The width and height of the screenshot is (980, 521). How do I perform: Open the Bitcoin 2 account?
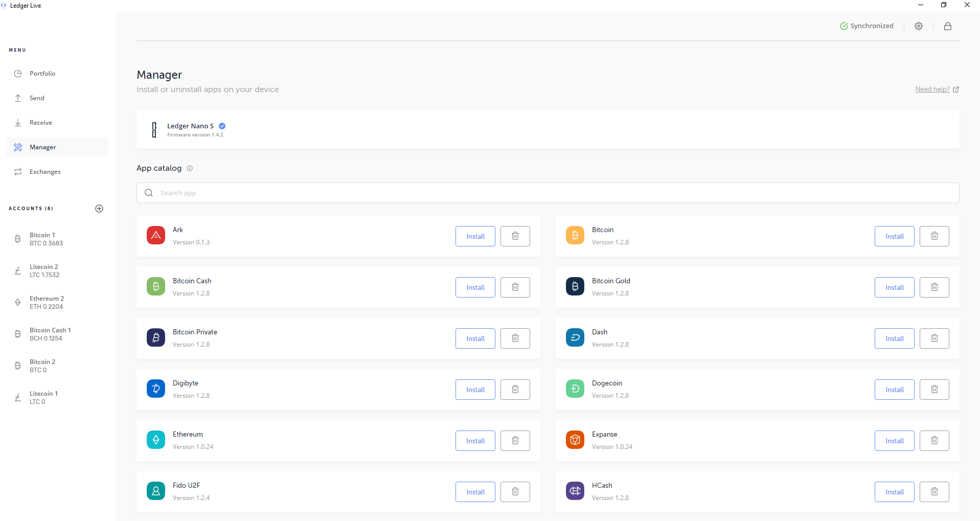pos(57,366)
